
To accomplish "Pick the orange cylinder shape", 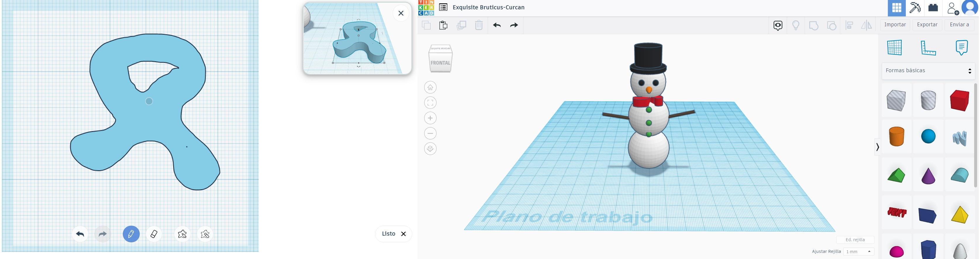I will (x=896, y=137).
